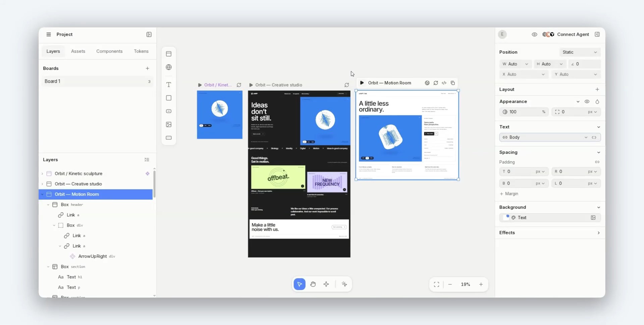This screenshot has height=325, width=644.
Task: Refresh the Orbit — Creative studio frame
Action: click(x=346, y=85)
